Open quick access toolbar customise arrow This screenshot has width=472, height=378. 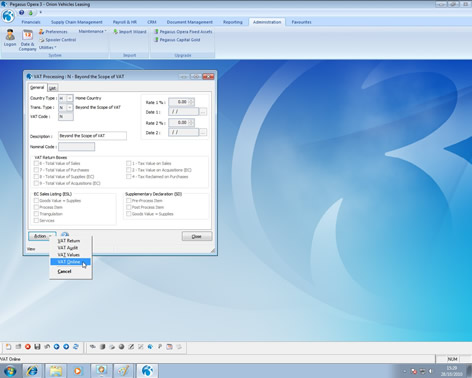41,13
